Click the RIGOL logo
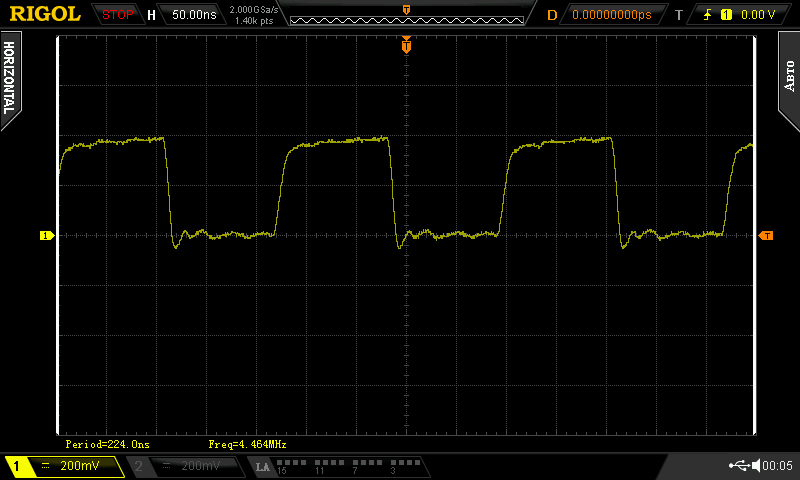This screenshot has width=800, height=480. [x=45, y=14]
